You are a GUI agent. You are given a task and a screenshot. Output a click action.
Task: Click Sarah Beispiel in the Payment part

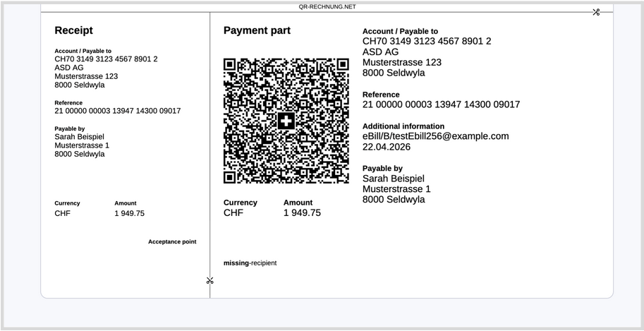point(394,179)
